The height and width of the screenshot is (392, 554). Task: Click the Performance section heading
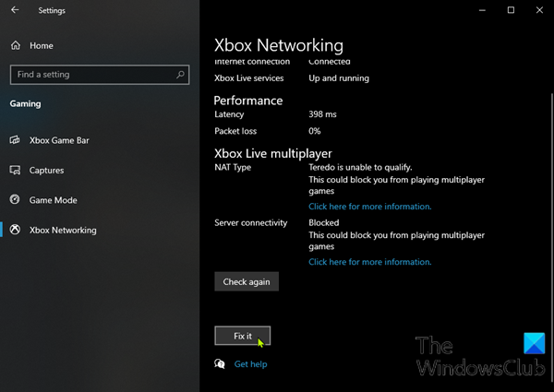[248, 101]
